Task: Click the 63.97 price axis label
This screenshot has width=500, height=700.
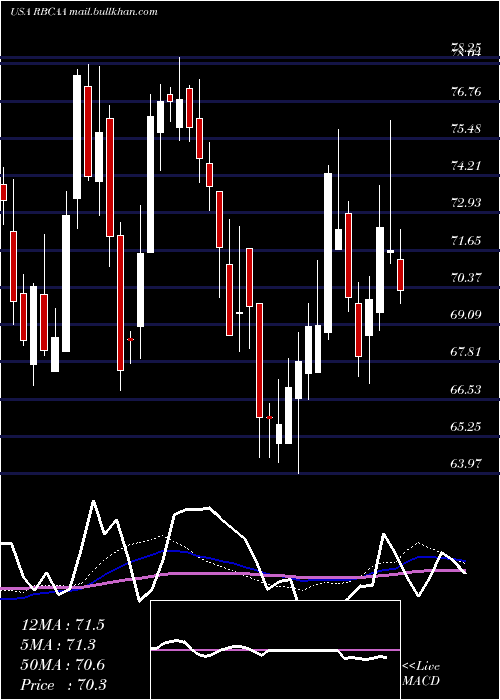Action: point(466,464)
